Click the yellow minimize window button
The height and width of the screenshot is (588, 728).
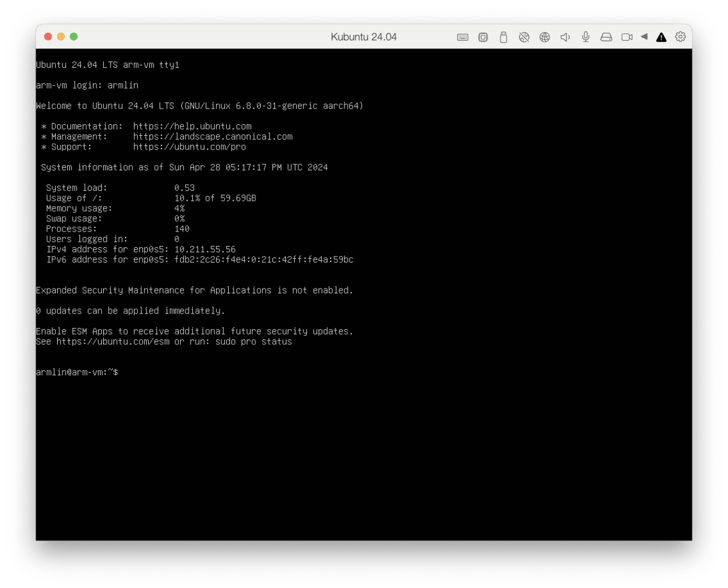[x=61, y=37]
